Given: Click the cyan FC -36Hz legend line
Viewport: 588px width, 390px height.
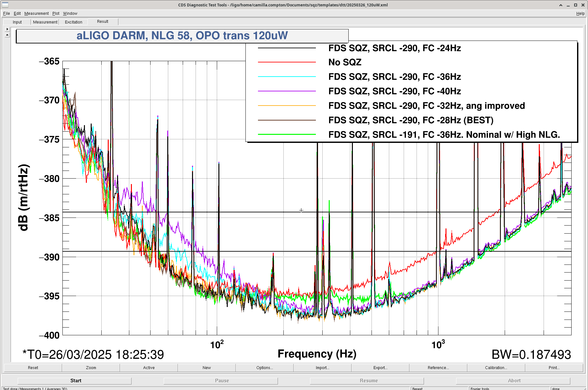Looking at the screenshot, I should (x=287, y=77).
